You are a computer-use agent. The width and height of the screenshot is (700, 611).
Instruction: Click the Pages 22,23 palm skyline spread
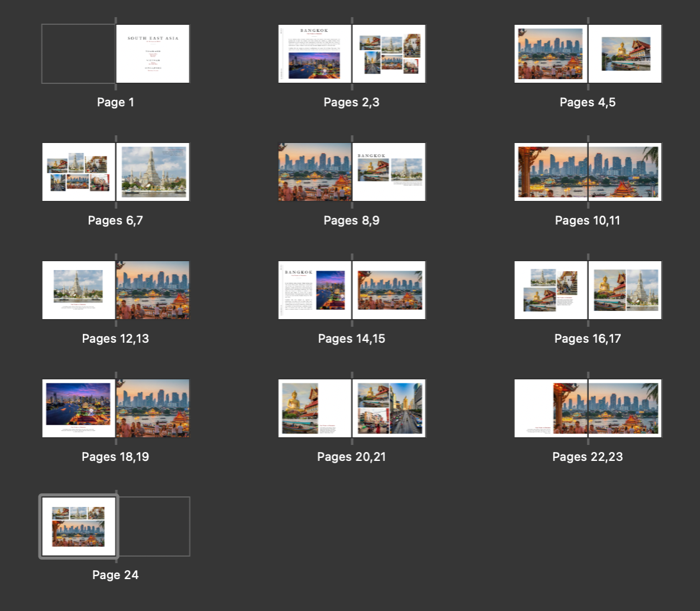click(x=588, y=408)
